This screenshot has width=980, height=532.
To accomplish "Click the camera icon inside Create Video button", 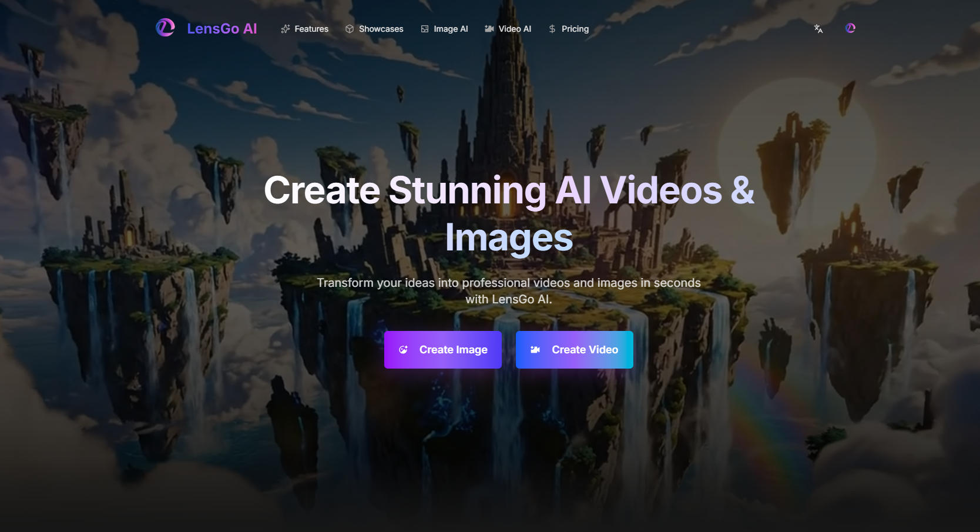I will [535, 349].
